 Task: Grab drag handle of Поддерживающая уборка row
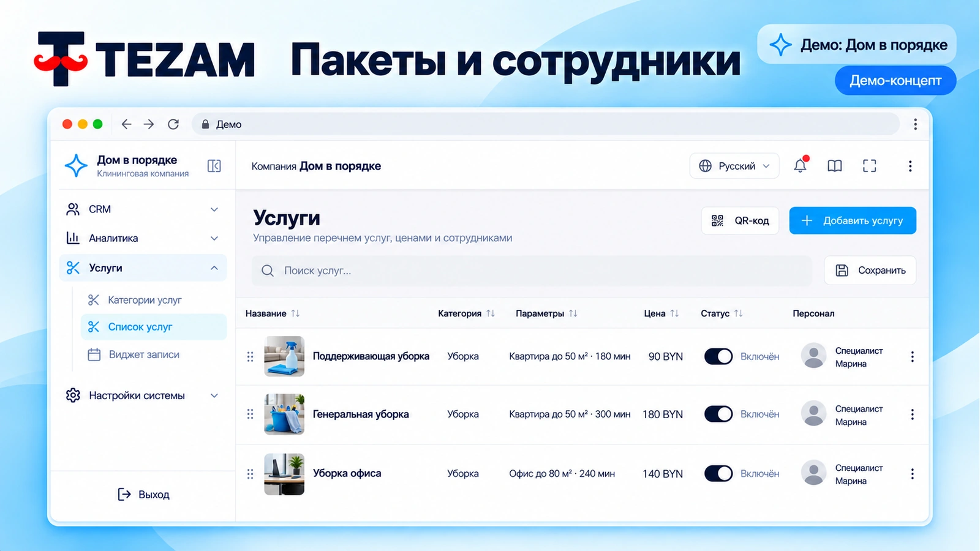pos(250,357)
